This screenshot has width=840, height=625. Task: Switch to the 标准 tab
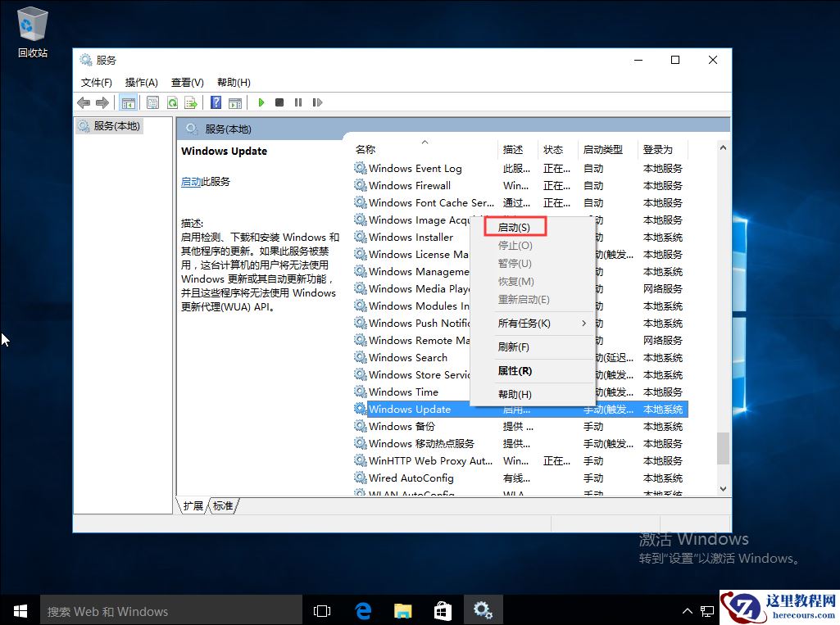click(223, 506)
